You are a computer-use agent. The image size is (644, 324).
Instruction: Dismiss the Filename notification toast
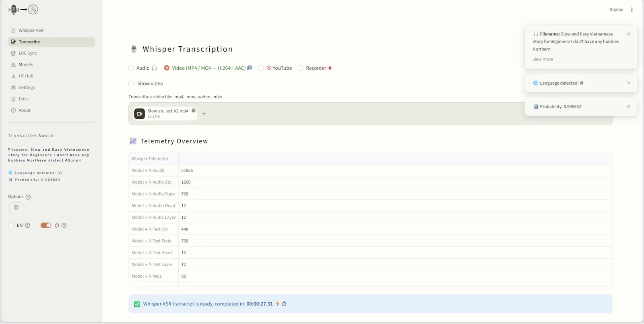click(629, 34)
